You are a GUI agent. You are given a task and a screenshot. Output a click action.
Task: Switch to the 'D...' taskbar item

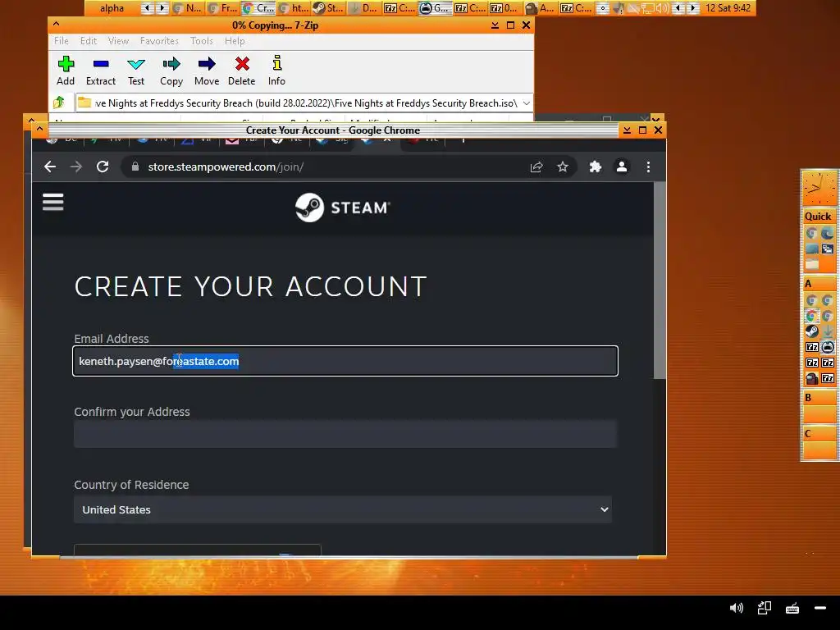(363, 8)
